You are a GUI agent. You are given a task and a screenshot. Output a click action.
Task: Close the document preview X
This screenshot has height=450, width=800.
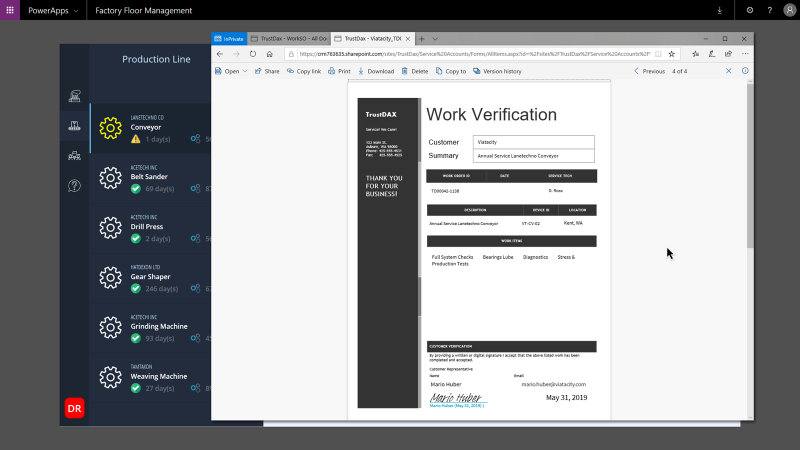tap(729, 71)
